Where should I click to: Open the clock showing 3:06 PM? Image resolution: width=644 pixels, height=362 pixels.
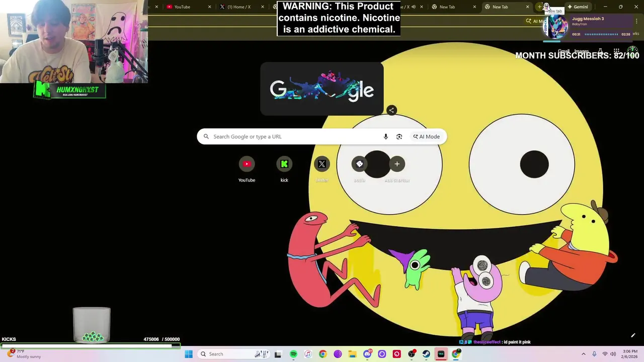tap(630, 354)
